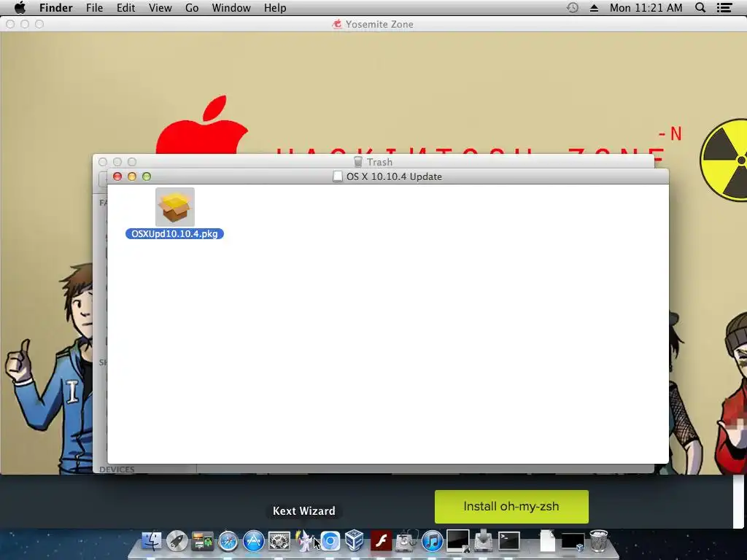Image resolution: width=747 pixels, height=560 pixels.
Task: Open System Preferences gear in dock
Action: 279,542
